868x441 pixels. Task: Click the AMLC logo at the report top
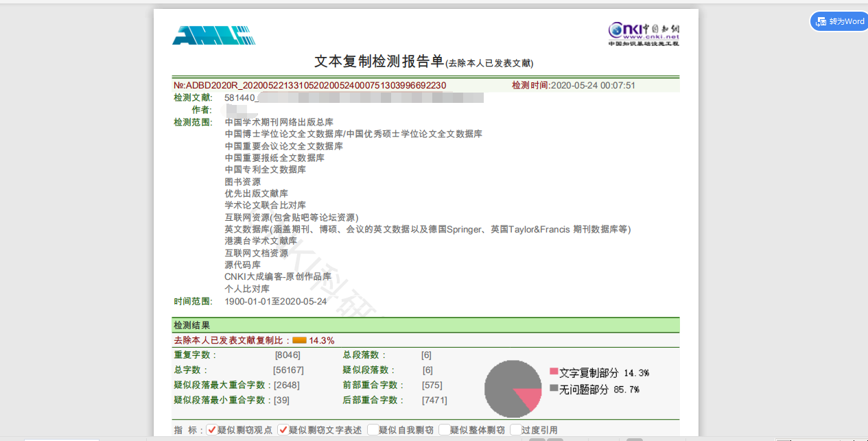click(213, 35)
